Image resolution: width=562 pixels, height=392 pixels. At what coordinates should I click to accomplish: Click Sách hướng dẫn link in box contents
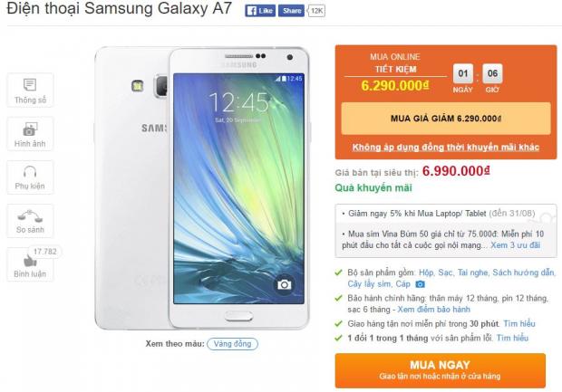pyautogui.click(x=523, y=272)
